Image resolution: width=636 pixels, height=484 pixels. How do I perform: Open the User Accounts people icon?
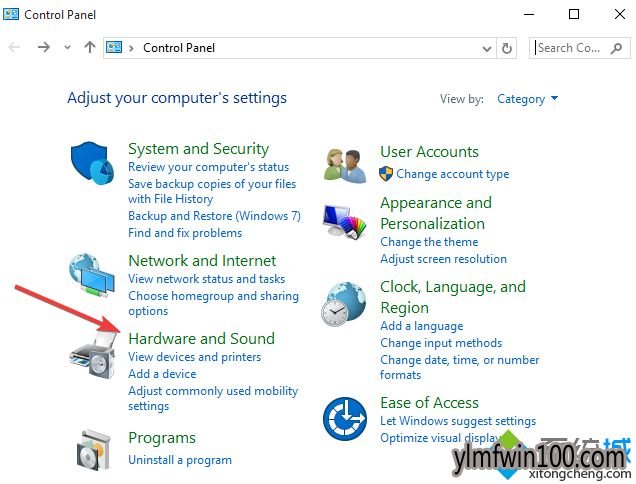[345, 166]
